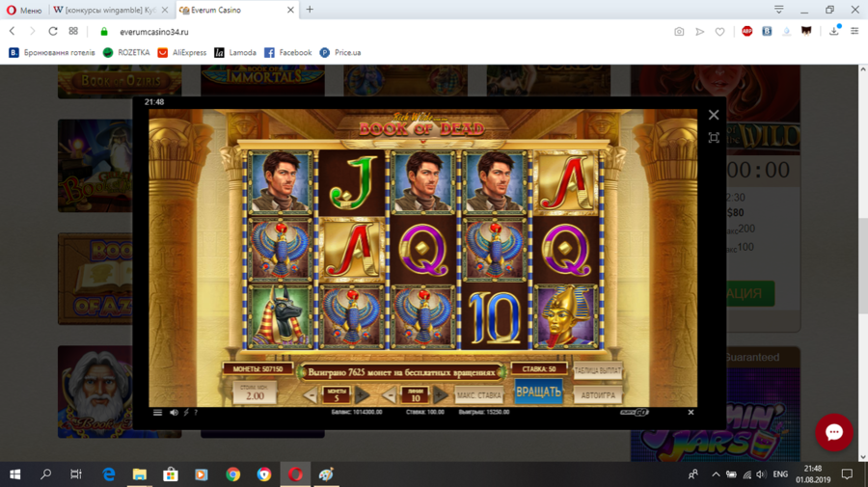Open Task View on taskbar
Screen dimensions: 868x487
click(x=76, y=474)
